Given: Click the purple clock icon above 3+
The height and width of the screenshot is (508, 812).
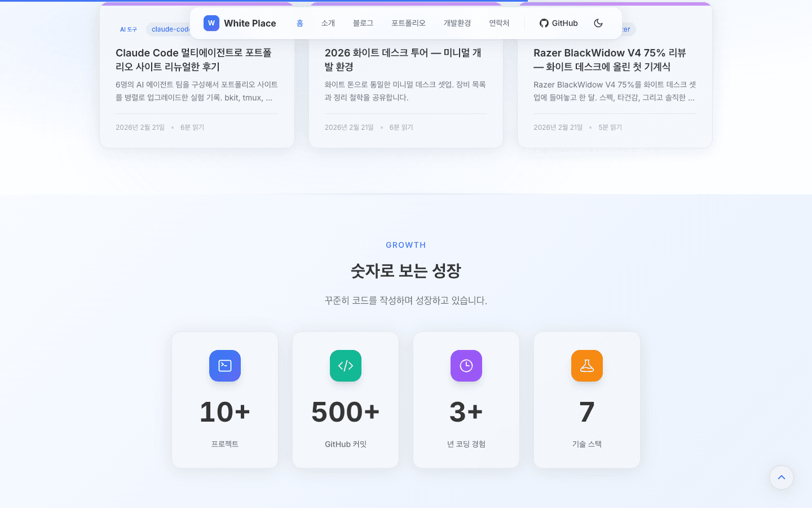Looking at the screenshot, I should [x=466, y=366].
